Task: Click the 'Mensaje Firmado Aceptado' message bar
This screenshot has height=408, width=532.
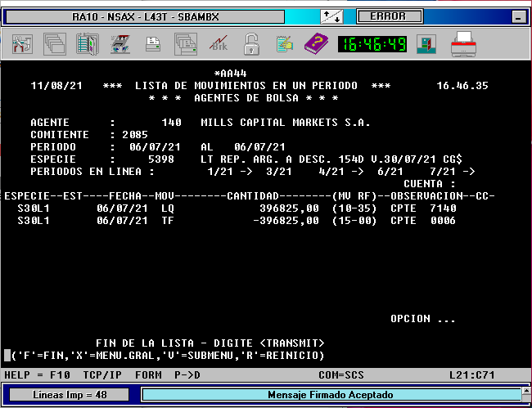Action: point(331,395)
